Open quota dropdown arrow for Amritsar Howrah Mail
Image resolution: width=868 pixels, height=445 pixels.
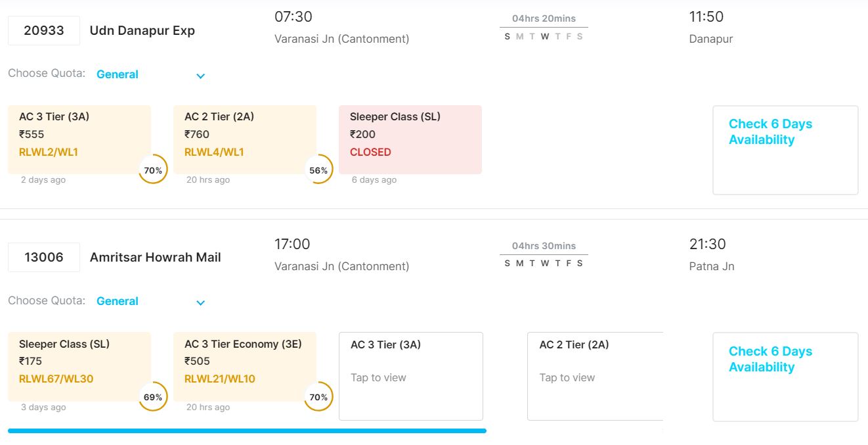click(201, 302)
